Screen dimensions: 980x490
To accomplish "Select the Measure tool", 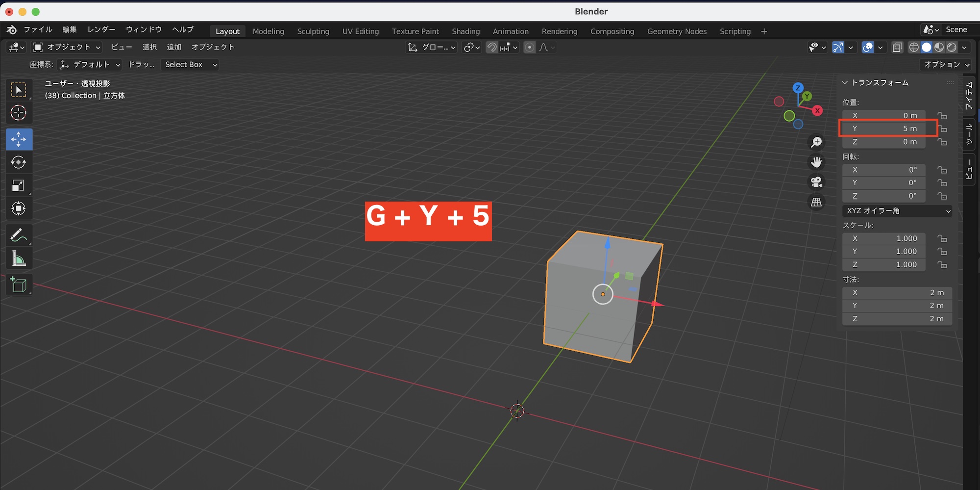I will (19, 258).
